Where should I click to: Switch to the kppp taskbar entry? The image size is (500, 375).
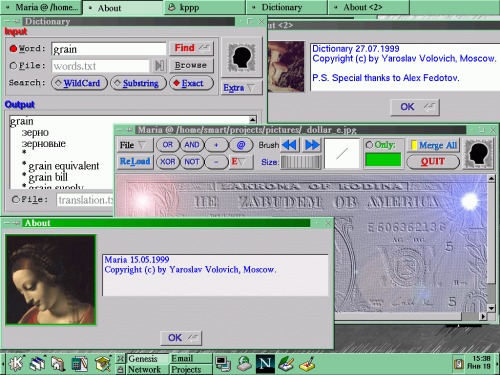(205, 7)
